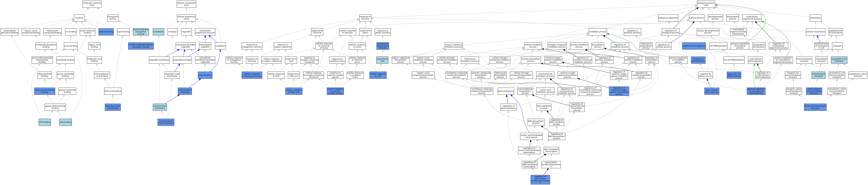Click the 'cellular anatomical entity' node
The height and width of the screenshot is (185, 868).
(x=186, y=18)
